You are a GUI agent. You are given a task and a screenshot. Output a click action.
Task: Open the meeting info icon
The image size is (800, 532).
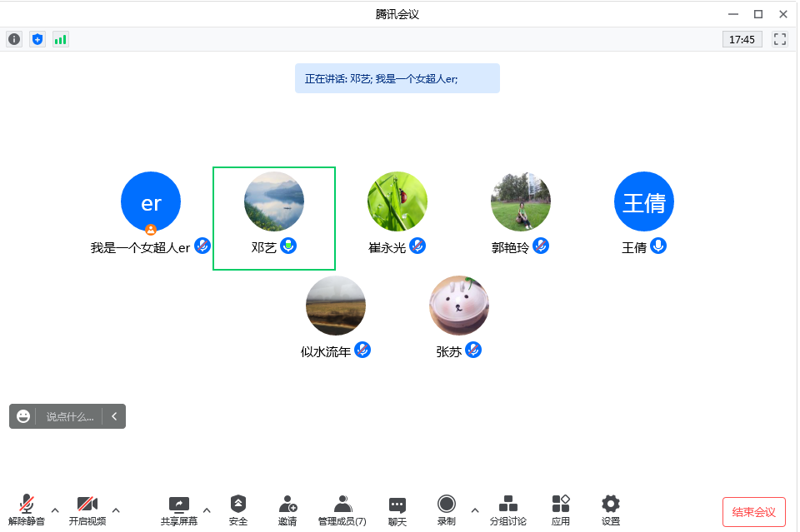14,39
